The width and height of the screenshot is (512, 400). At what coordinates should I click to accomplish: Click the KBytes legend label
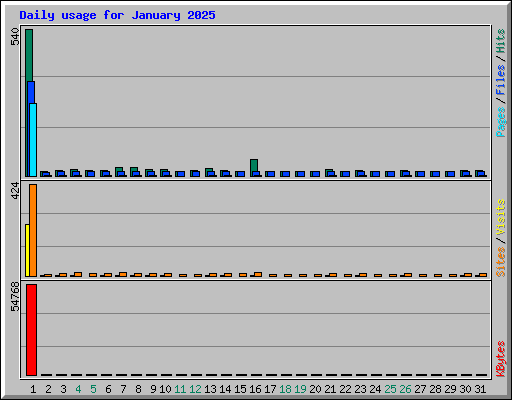(x=501, y=359)
